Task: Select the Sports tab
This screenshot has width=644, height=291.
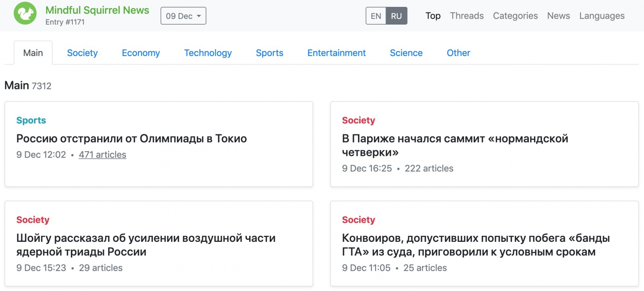Action: [270, 53]
